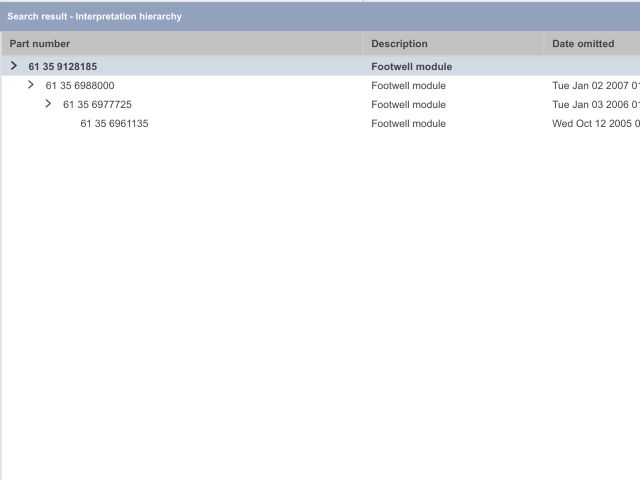Screen dimensions: 640x480
Task: Toggle the chevron beside 61 35 6977725
Action: click(x=48, y=104)
